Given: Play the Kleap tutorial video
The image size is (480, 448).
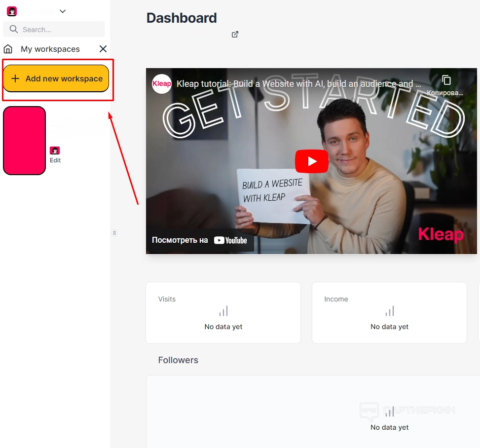Looking at the screenshot, I should pos(312,161).
